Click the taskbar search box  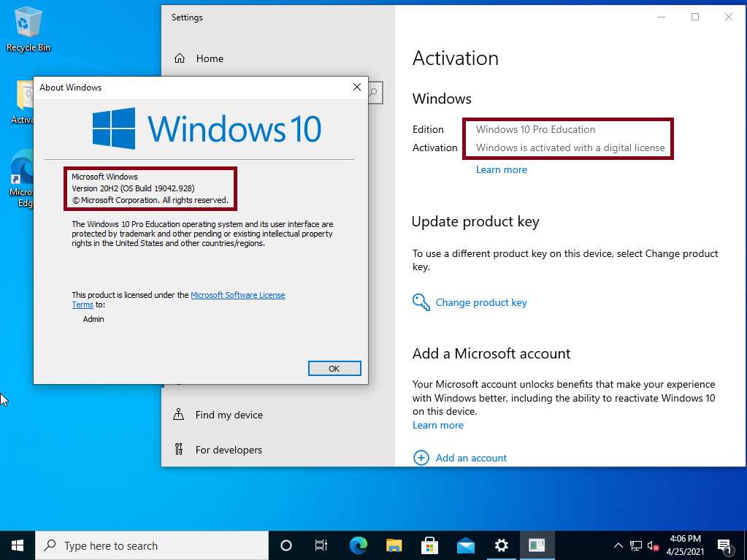[152, 545]
